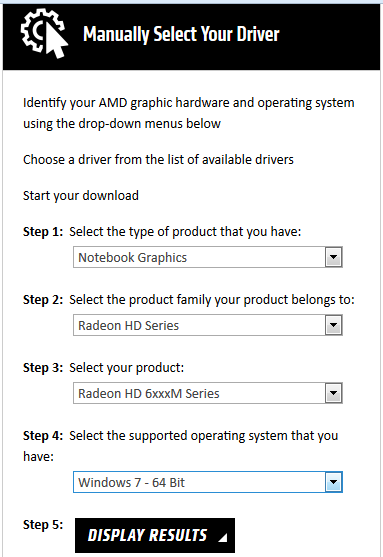Click the Step 4 operating system label

click(180, 446)
